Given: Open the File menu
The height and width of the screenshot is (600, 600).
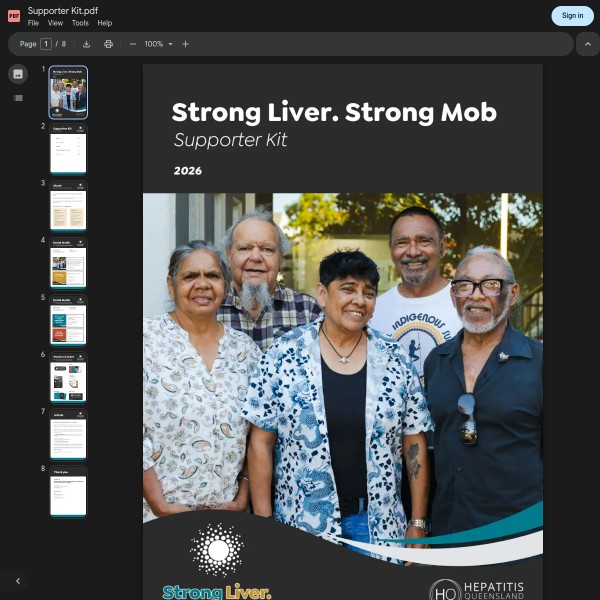Looking at the screenshot, I should 34,23.
